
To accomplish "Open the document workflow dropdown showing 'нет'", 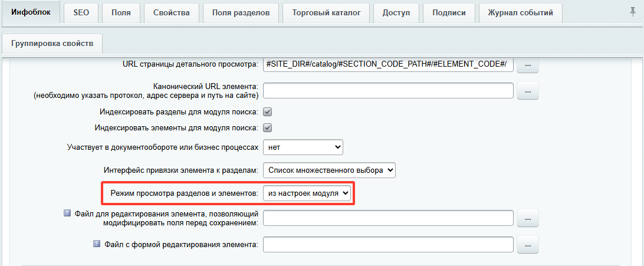I will 303,147.
